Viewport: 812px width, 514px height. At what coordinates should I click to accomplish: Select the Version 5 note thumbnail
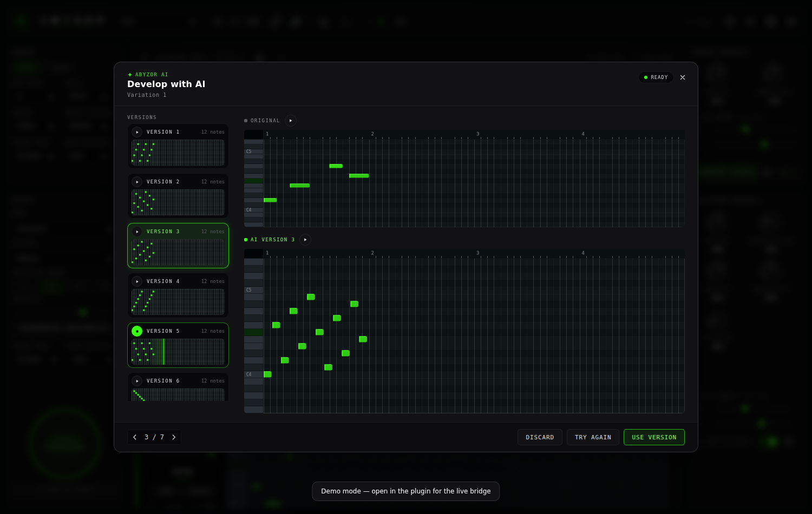178,352
